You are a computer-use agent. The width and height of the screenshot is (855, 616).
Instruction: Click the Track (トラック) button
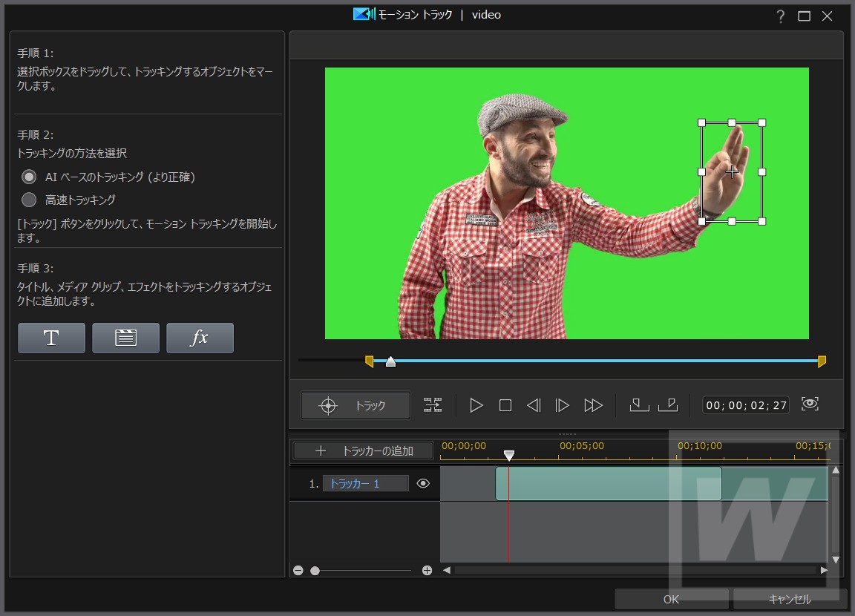(x=356, y=405)
